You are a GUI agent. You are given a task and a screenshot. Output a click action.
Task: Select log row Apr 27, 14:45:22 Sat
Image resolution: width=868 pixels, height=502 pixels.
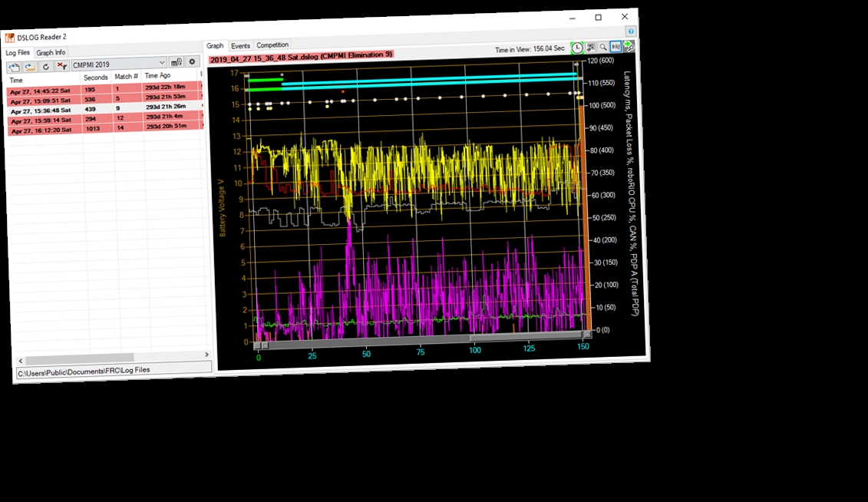coord(104,88)
